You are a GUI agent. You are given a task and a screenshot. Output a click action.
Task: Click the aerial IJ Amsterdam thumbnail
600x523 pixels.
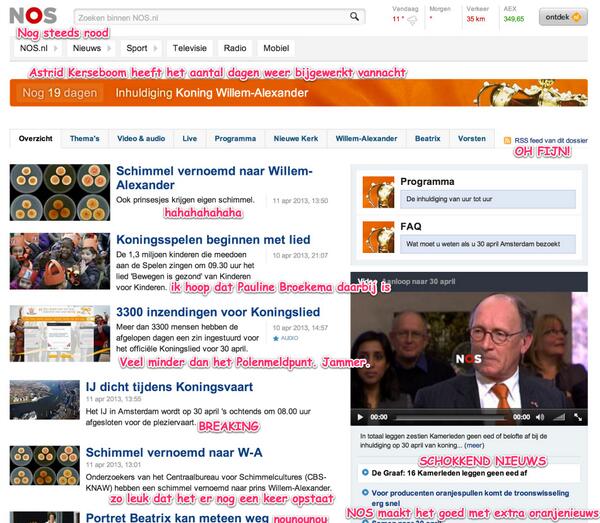click(45, 400)
